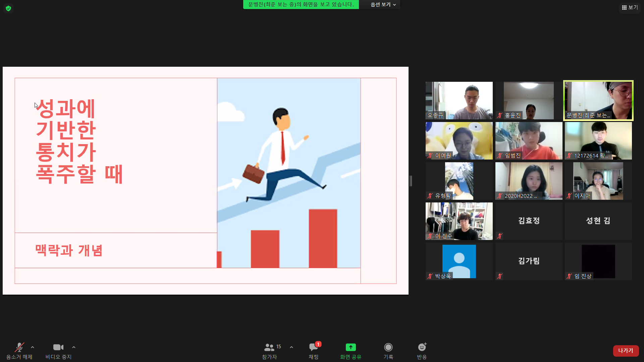Open the 보기 view layout menu
644x362 pixels.
630,7
